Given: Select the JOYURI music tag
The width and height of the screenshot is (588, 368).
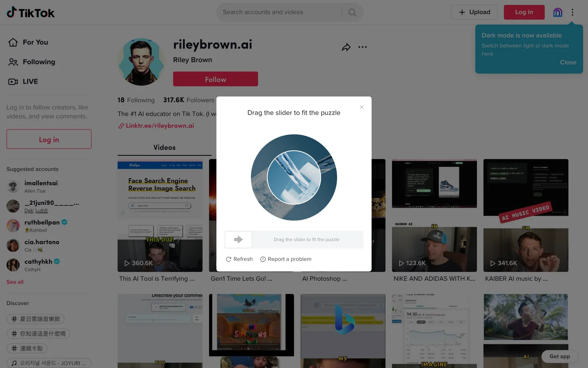Looking at the screenshot, I should tap(49, 363).
